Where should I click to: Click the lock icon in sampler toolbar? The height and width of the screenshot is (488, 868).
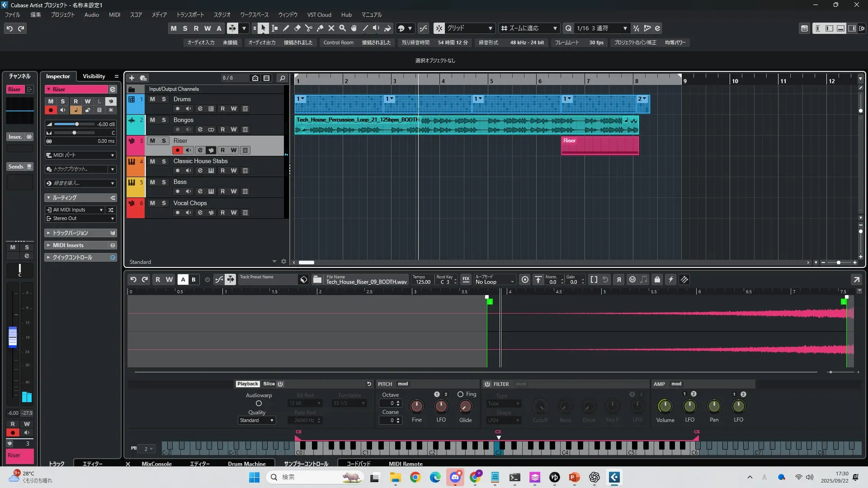657,280
